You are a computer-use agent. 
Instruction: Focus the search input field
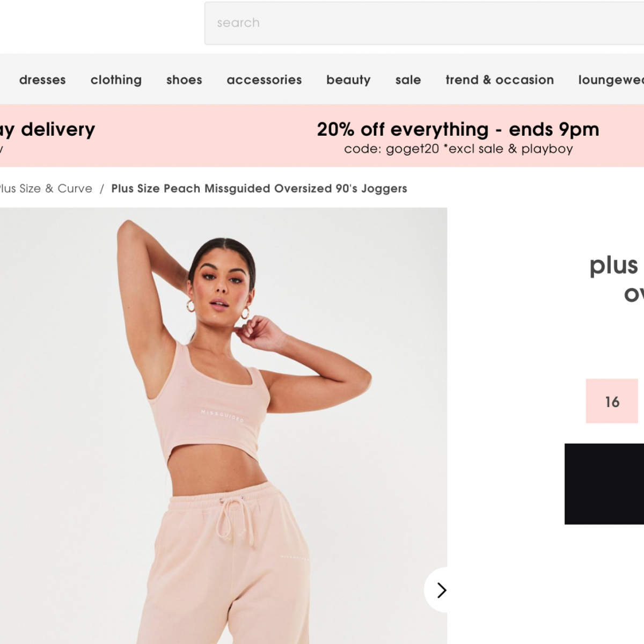tap(424, 23)
